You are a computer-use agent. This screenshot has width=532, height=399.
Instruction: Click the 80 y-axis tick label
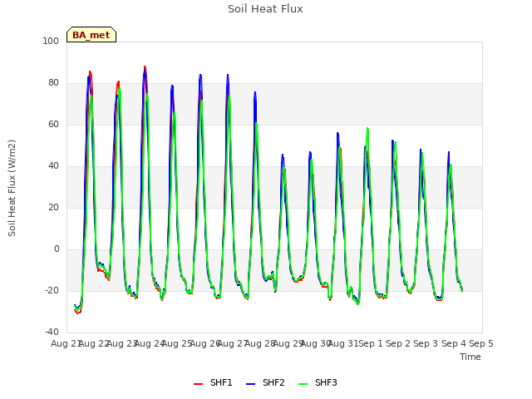[53, 83]
